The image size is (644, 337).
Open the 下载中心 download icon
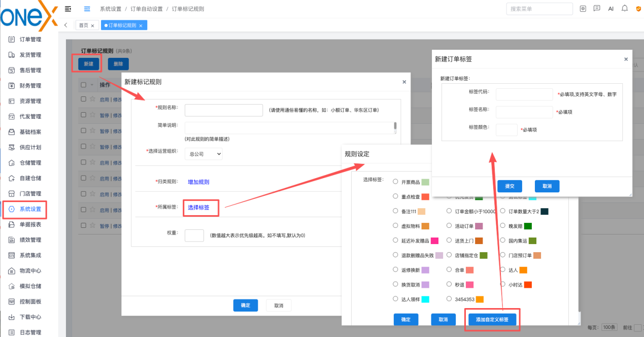pos(12,317)
